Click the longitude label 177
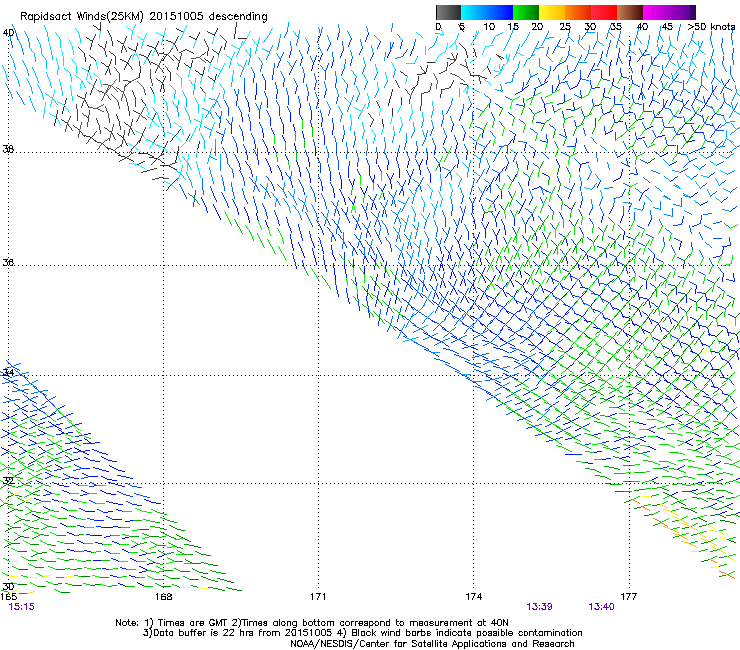The height and width of the screenshot is (650, 740). (628, 597)
